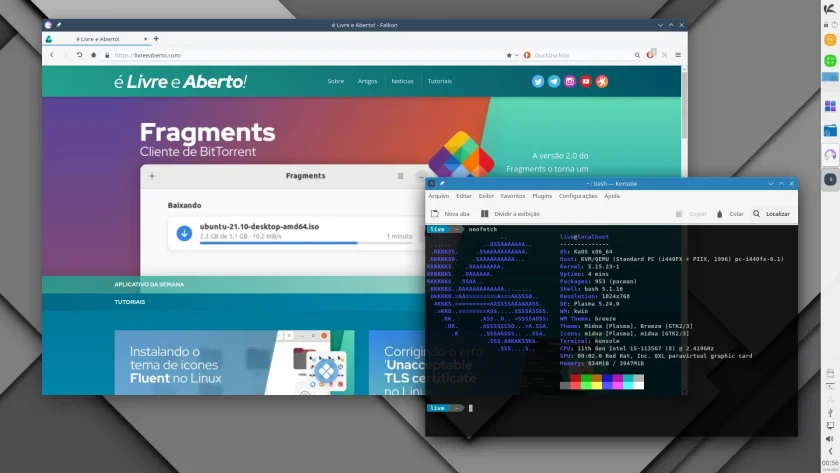Open the Arquivo menu in Konsole
This screenshot has width=840, height=473.
[x=439, y=196]
